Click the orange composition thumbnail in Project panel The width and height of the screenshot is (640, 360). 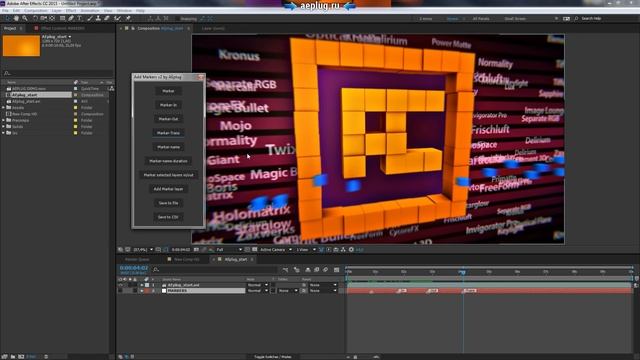[21, 45]
